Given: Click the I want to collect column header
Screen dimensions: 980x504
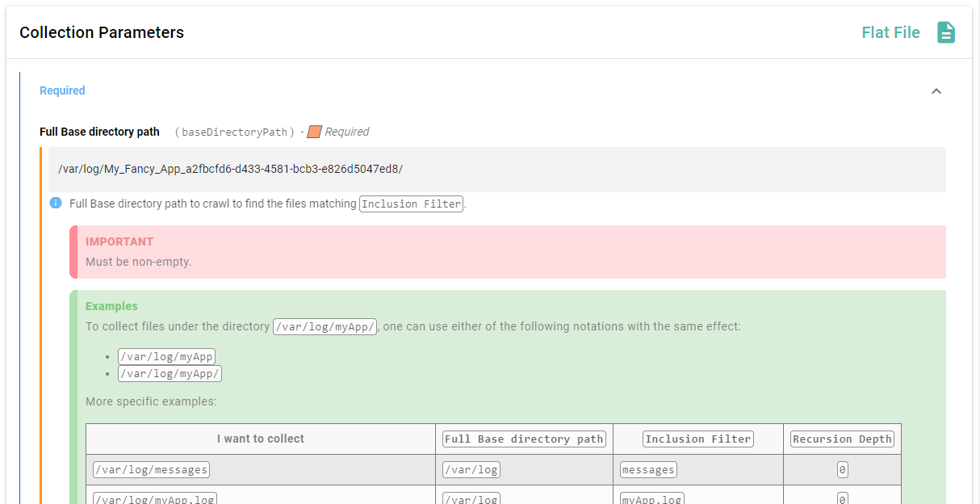Looking at the screenshot, I should click(x=260, y=438).
